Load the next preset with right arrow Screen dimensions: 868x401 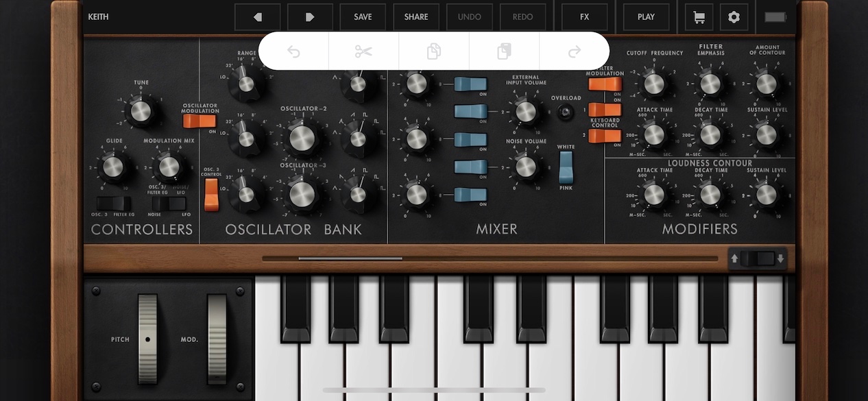[x=310, y=17]
